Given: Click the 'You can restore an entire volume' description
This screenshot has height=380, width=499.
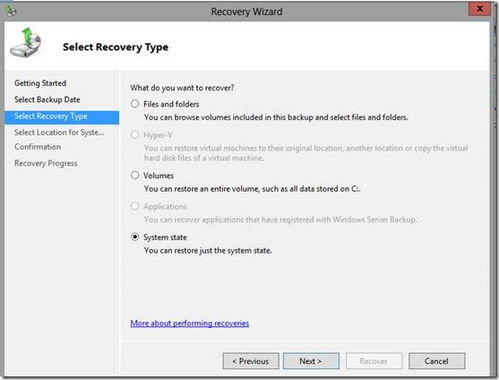Looking at the screenshot, I should pyautogui.click(x=252, y=189).
